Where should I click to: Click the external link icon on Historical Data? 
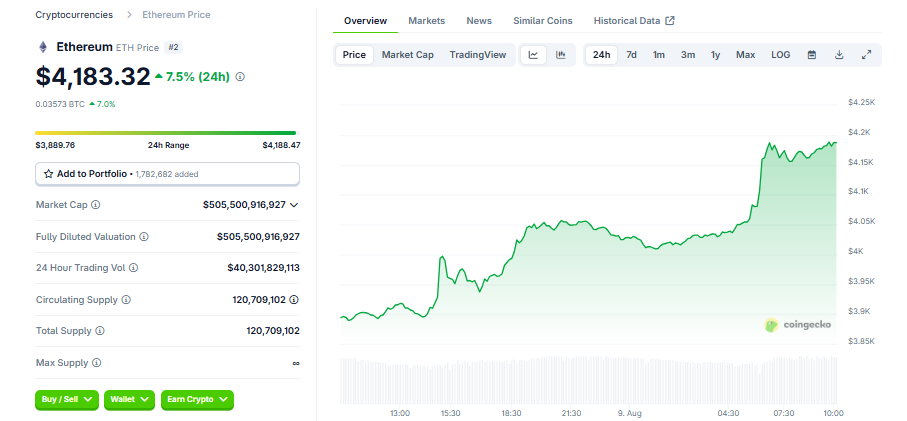(670, 21)
